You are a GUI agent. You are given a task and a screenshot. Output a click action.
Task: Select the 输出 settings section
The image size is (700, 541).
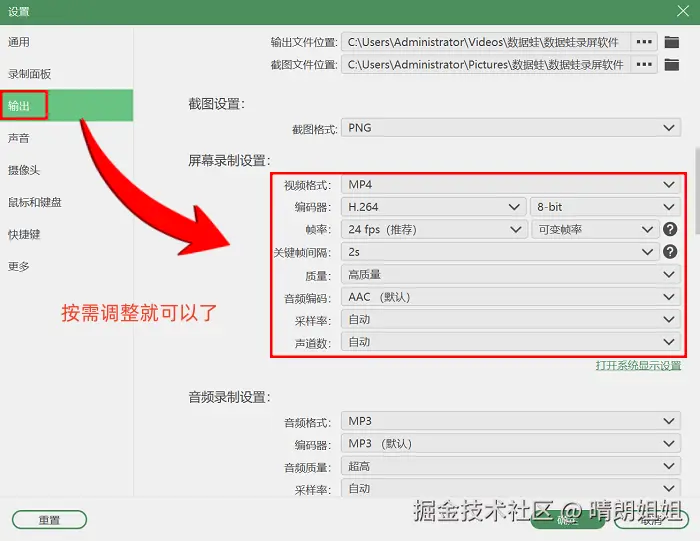tap(67, 105)
